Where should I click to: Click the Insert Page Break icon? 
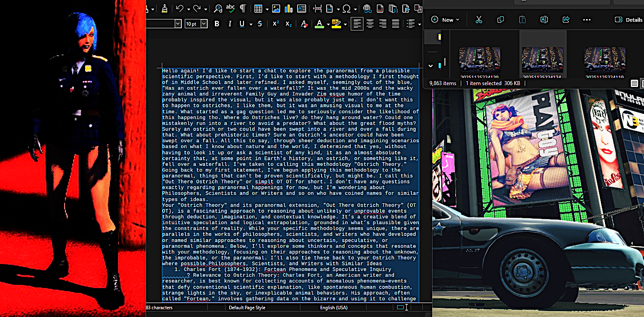click(x=317, y=8)
